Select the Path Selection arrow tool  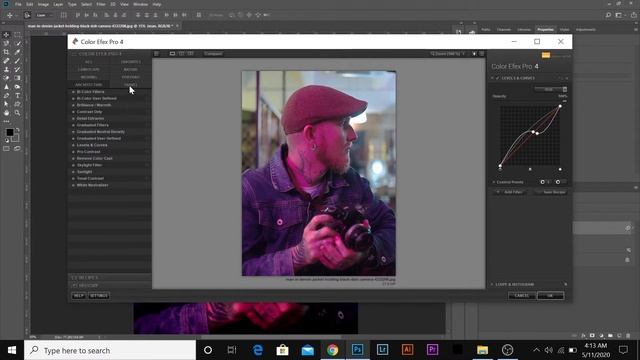click(x=6, y=104)
